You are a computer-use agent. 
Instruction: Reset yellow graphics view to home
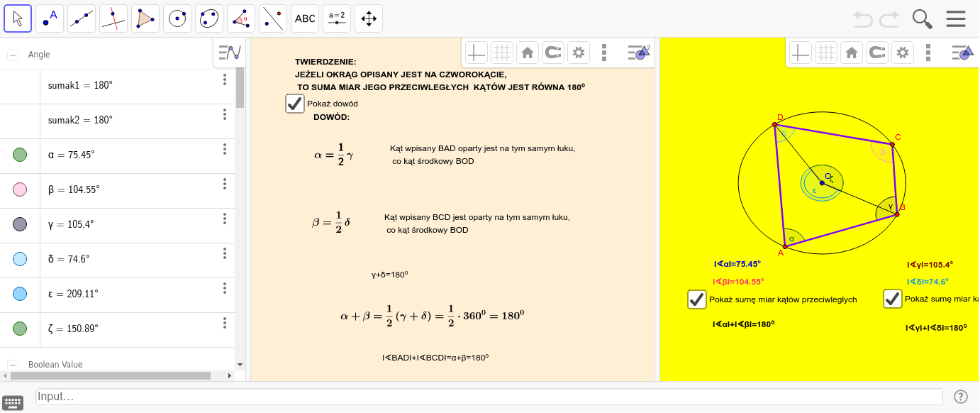pos(851,53)
